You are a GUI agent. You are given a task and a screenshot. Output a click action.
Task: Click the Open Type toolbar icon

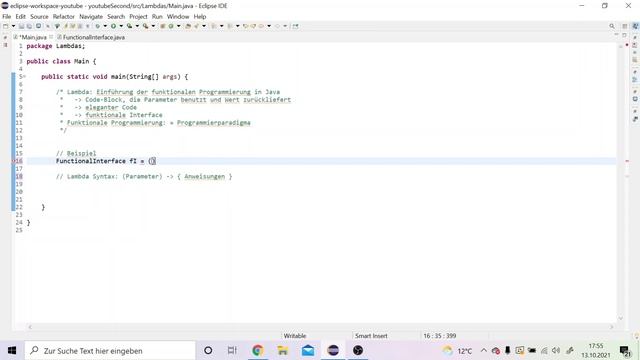point(188,26)
